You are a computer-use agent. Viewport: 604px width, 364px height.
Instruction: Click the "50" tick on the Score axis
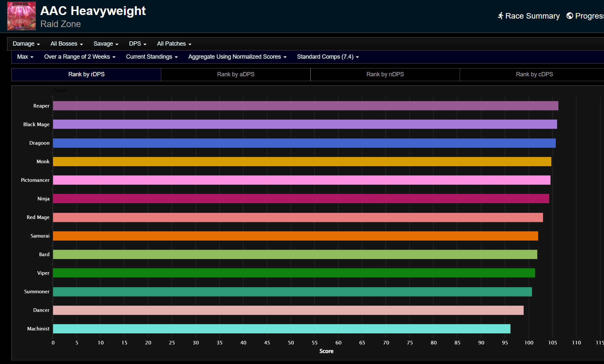coord(291,343)
